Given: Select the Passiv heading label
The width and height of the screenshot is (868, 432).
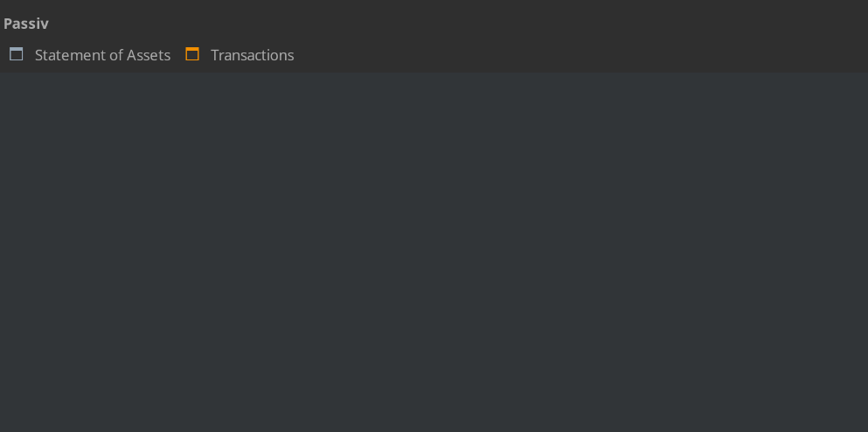Looking at the screenshot, I should (26, 24).
